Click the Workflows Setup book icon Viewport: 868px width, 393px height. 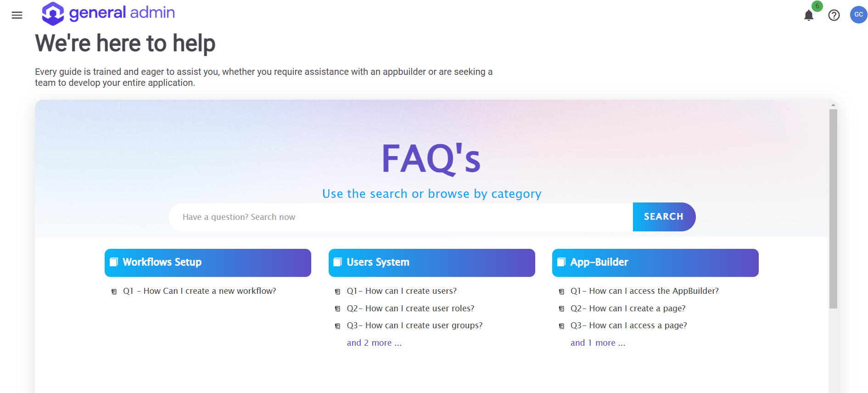point(114,262)
